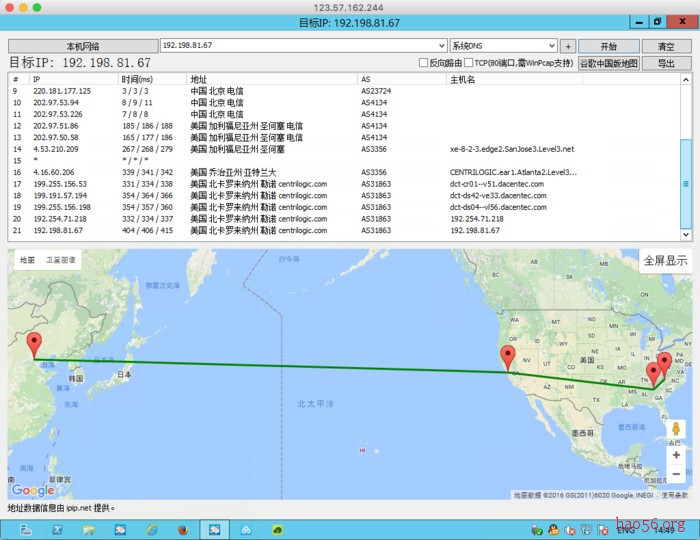700x540 pixels.
Task: Click hostname xe-8-2-3.edge2.SanJose3.Level3.net
Action: tap(512, 149)
